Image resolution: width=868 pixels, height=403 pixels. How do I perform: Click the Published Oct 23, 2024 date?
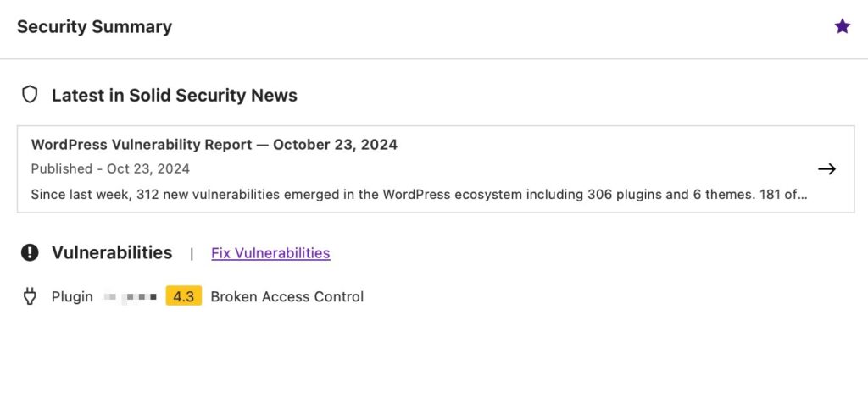(110, 168)
